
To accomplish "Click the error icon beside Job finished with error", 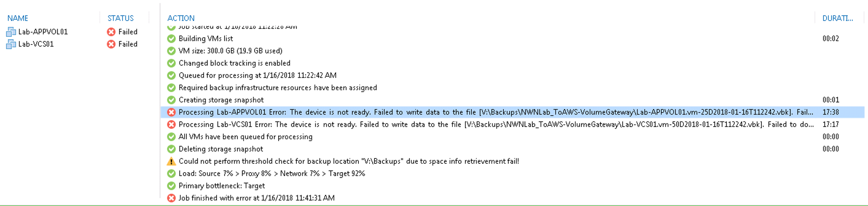I will (171, 198).
